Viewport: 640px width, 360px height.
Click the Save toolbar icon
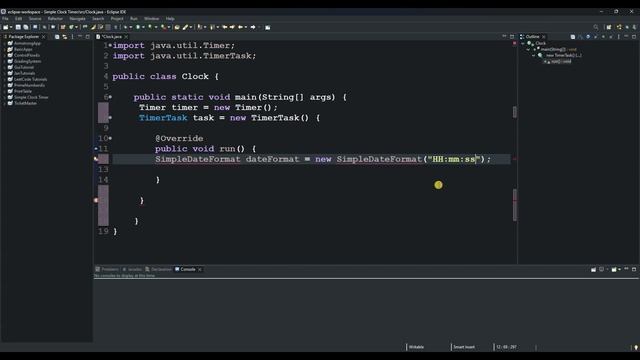[18, 27]
